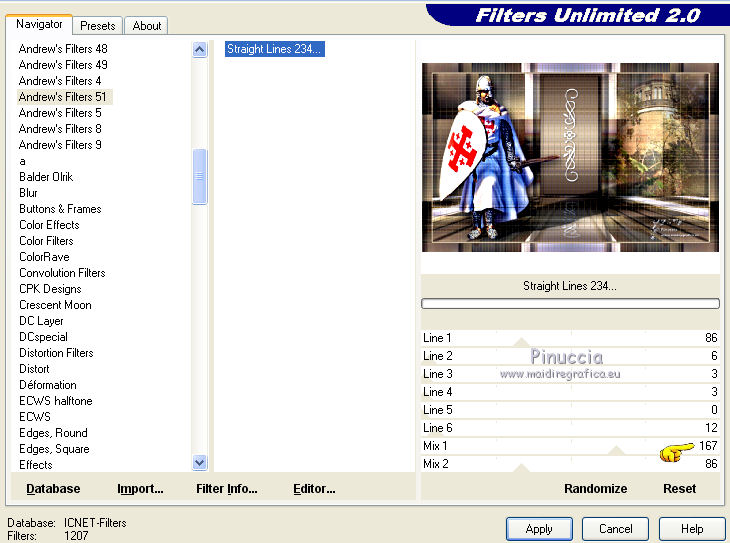Image resolution: width=730 pixels, height=543 pixels.
Task: Open the About tab
Action: tap(147, 26)
